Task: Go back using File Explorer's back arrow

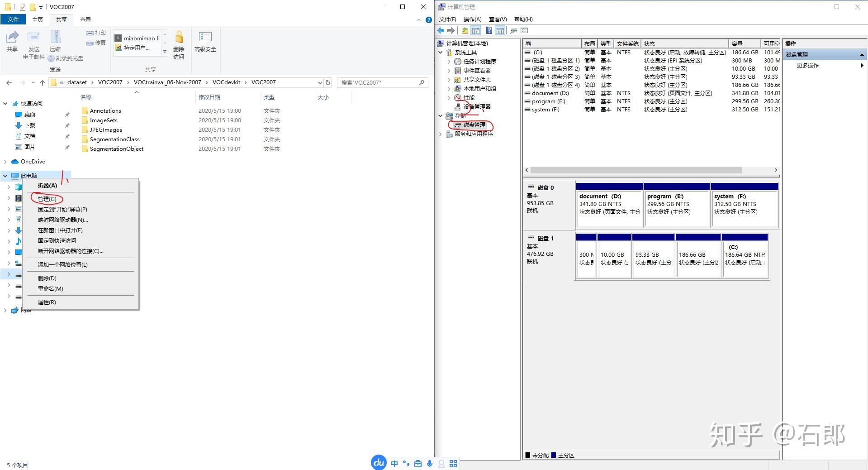Action: 9,82
